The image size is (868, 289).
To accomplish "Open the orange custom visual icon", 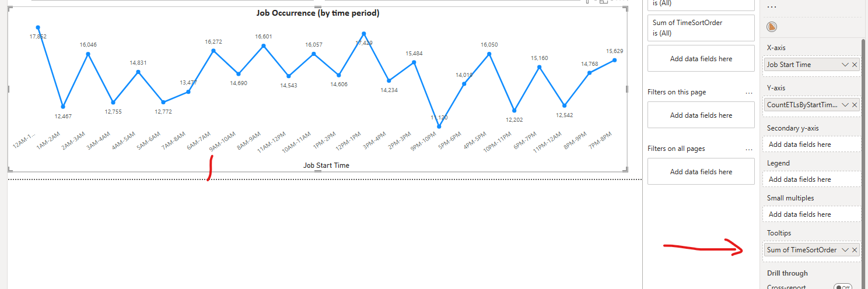I will click(772, 27).
